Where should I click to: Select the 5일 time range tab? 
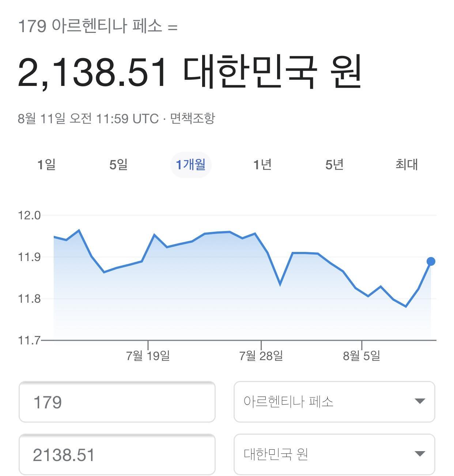[x=118, y=165]
